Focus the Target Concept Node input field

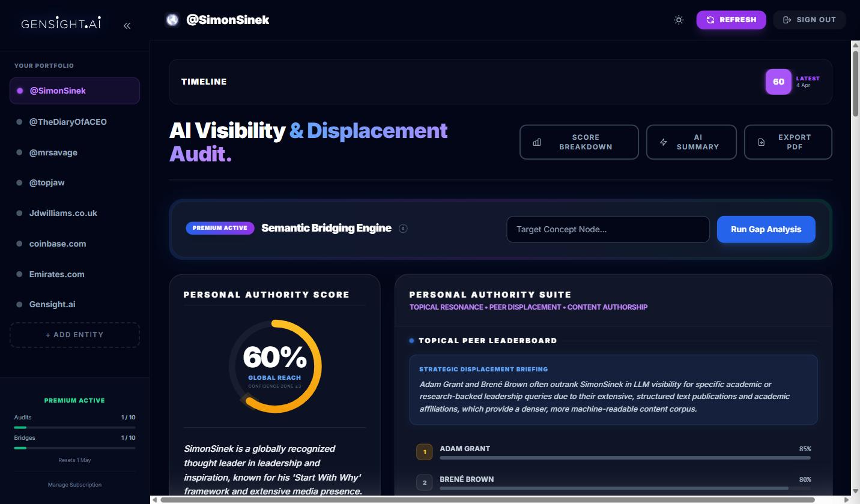(x=608, y=229)
